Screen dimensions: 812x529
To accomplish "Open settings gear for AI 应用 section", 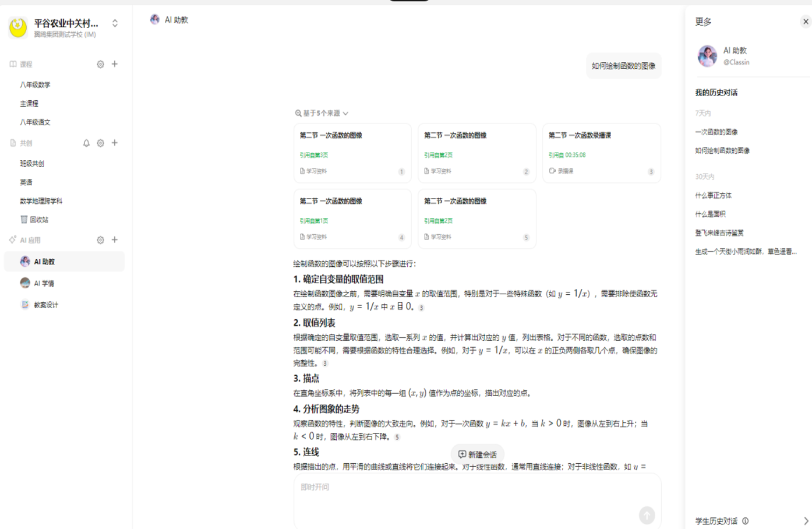I will pos(100,240).
